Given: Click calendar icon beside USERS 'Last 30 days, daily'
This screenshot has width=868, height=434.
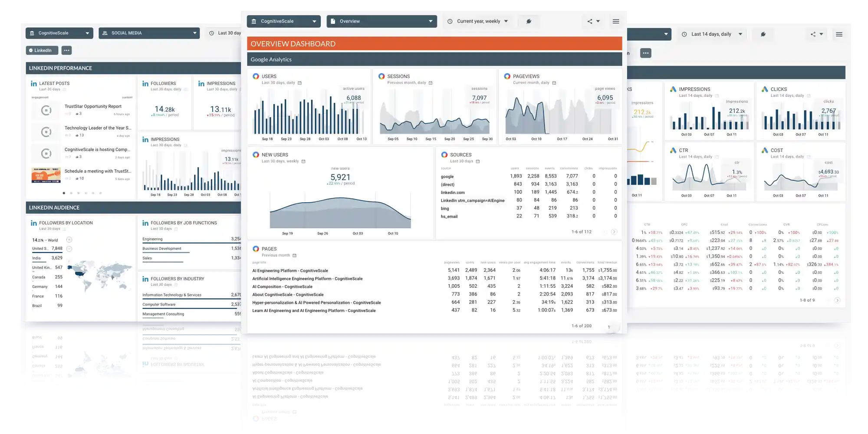Looking at the screenshot, I should click(299, 83).
